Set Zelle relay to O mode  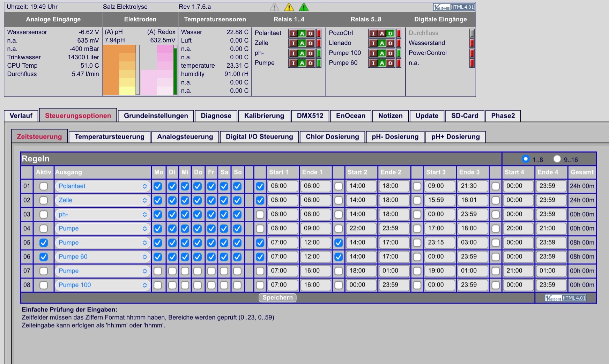pyautogui.click(x=311, y=43)
